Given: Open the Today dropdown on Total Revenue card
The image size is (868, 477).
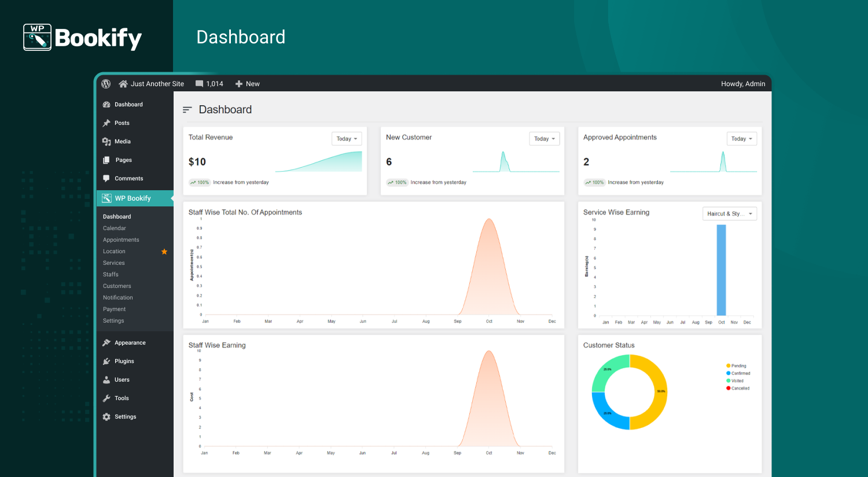Looking at the screenshot, I should 346,138.
